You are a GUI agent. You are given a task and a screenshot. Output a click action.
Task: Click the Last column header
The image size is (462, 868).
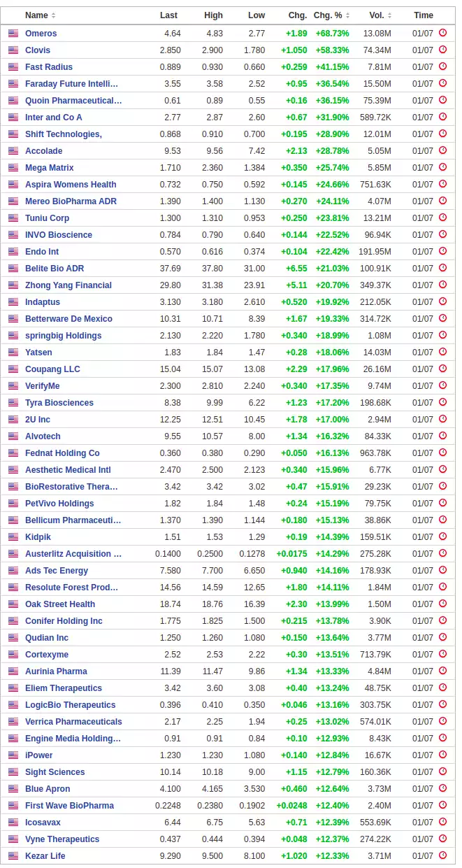pos(168,15)
